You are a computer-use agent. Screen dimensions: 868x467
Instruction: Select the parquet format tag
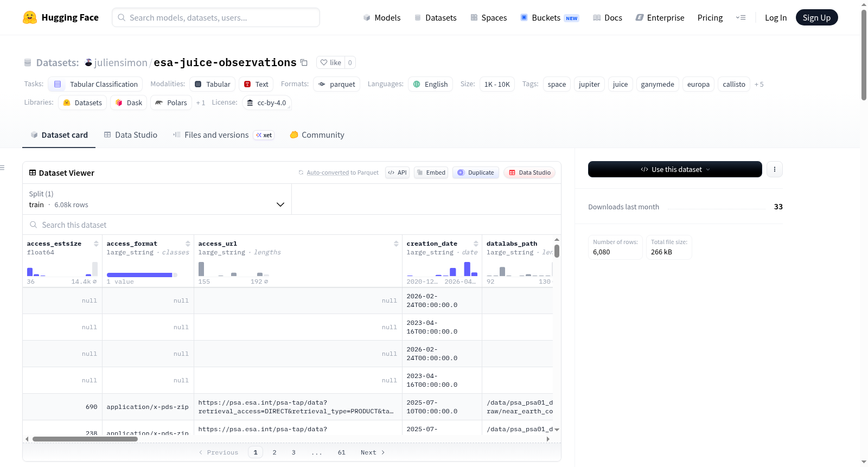[x=336, y=84]
